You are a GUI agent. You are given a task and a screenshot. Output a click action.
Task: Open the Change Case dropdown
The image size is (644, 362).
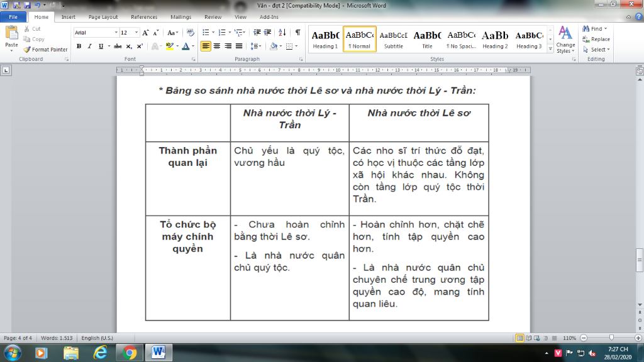tap(173, 33)
